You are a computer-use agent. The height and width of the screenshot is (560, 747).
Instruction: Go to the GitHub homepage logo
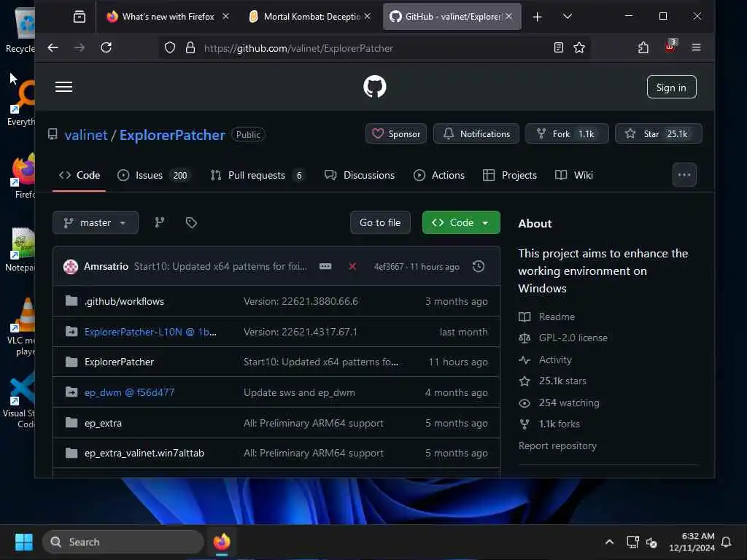(374, 87)
